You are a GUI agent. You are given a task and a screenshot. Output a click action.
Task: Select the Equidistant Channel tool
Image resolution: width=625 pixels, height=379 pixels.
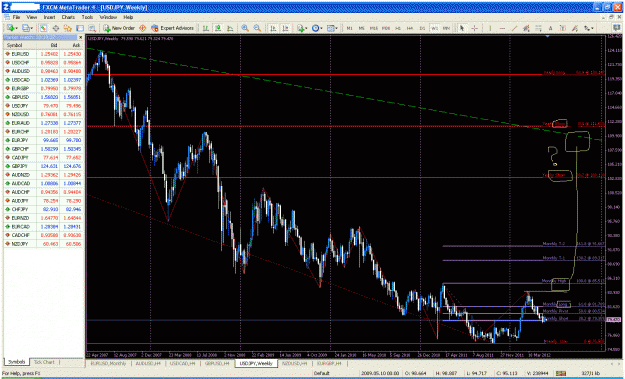pyautogui.click(x=526, y=28)
